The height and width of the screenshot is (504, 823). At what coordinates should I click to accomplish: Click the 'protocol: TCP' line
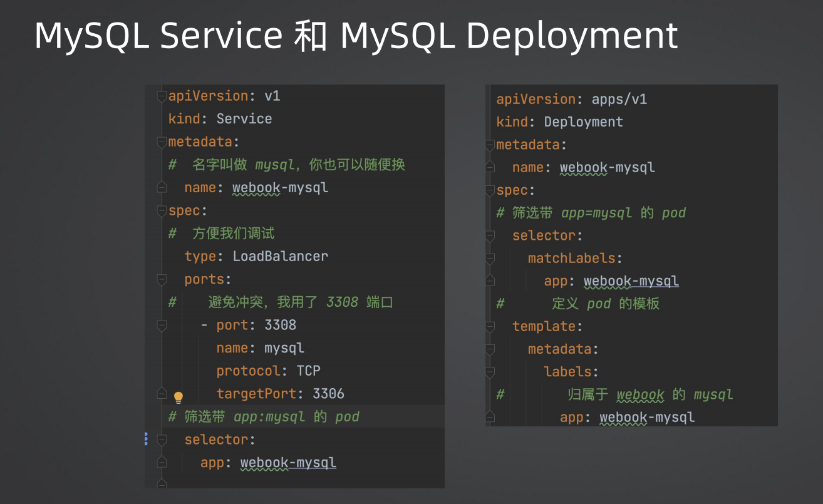[x=269, y=371]
